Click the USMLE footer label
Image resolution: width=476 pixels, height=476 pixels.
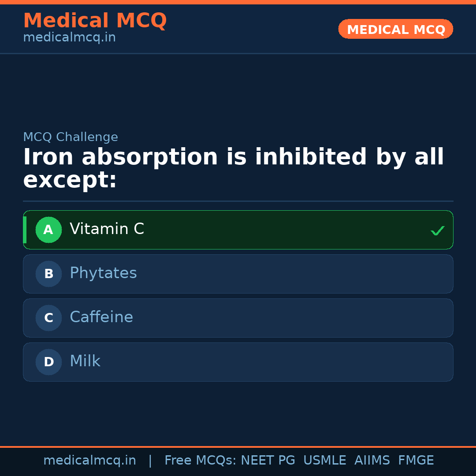point(324,461)
